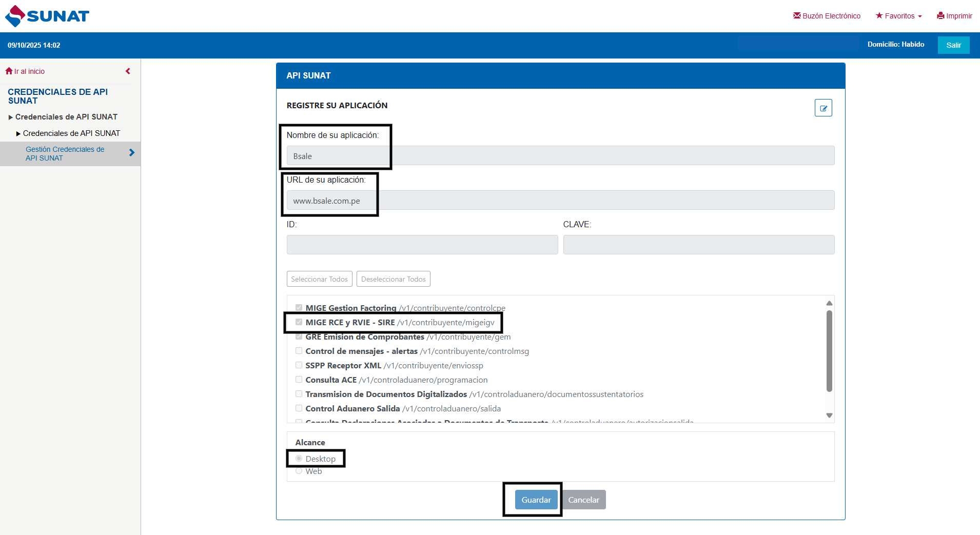Screen dimensions: 980x535
Task: Open the Favoritos dropdown
Action: pos(898,16)
